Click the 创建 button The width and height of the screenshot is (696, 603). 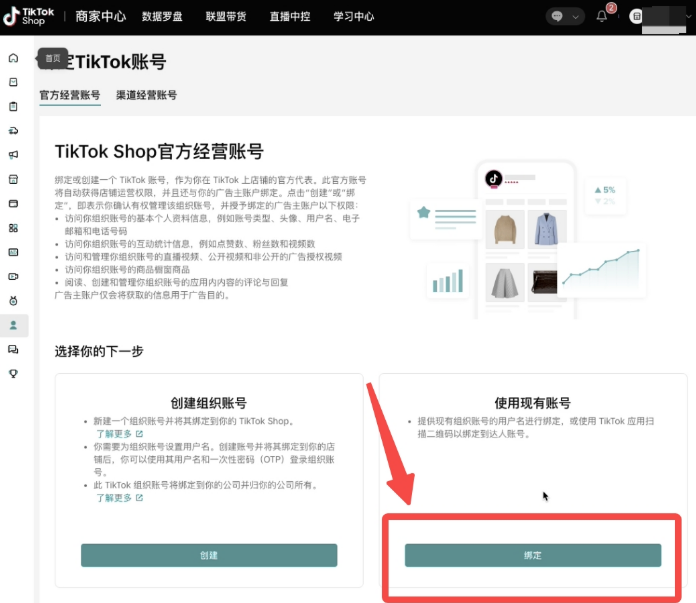(209, 555)
